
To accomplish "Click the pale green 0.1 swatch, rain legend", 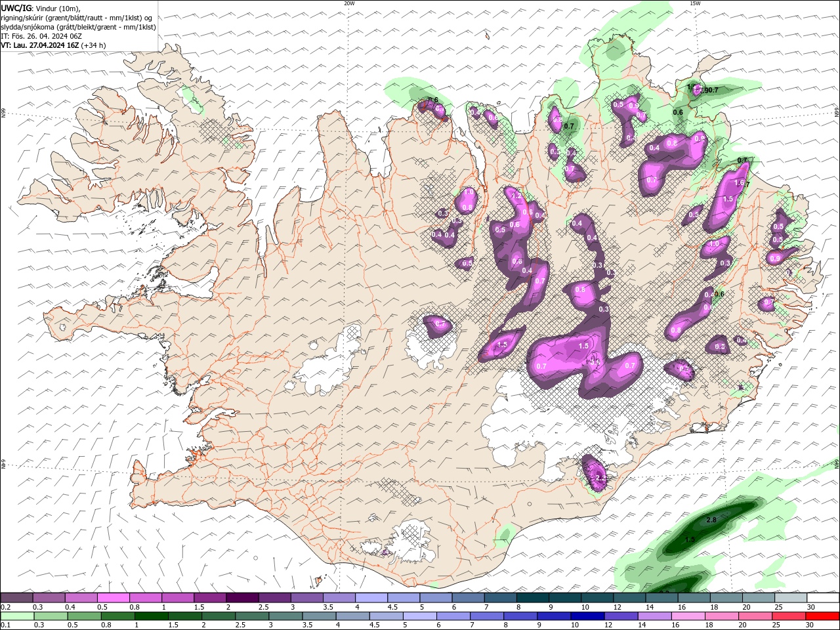I will click(17, 616).
